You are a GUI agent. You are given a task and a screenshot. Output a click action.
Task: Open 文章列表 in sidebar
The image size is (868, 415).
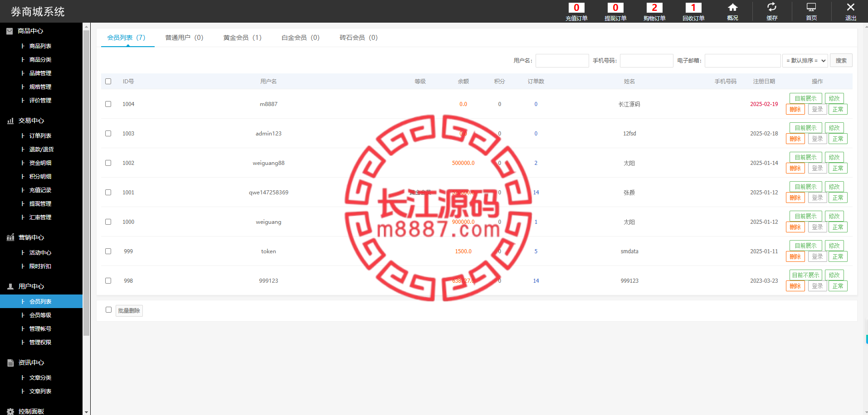40,391
